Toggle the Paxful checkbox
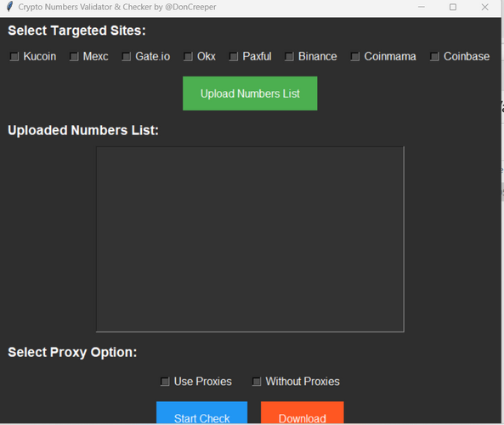The height and width of the screenshot is (425, 504). (x=234, y=57)
